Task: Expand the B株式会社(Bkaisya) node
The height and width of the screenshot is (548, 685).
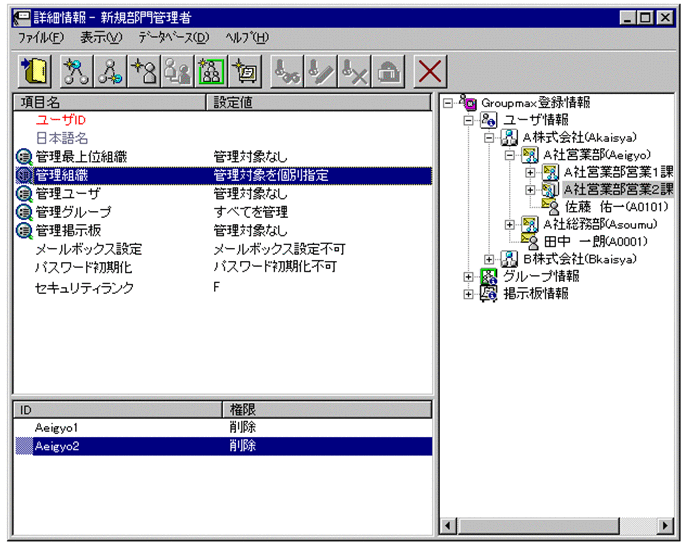Action: (x=489, y=260)
